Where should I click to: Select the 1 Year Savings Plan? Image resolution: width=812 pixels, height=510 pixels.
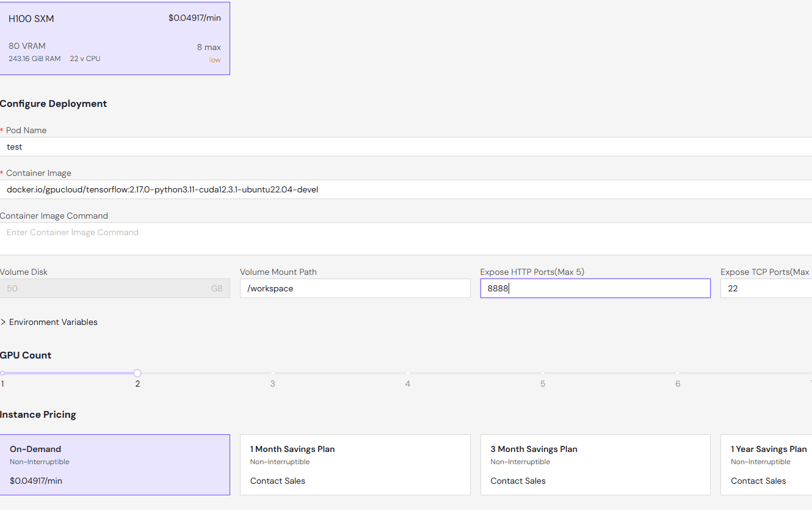coord(767,465)
